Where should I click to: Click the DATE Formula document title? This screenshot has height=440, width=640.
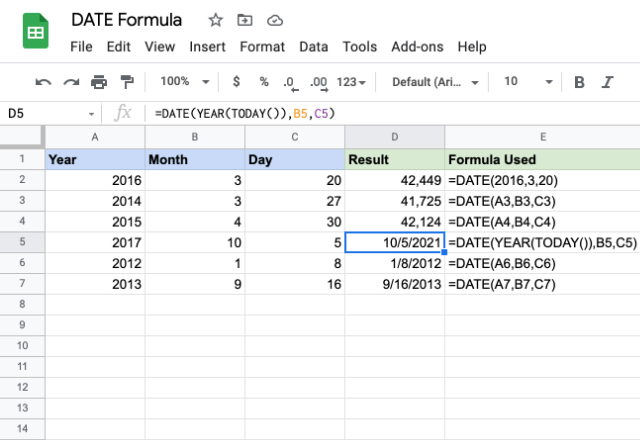coord(127,20)
